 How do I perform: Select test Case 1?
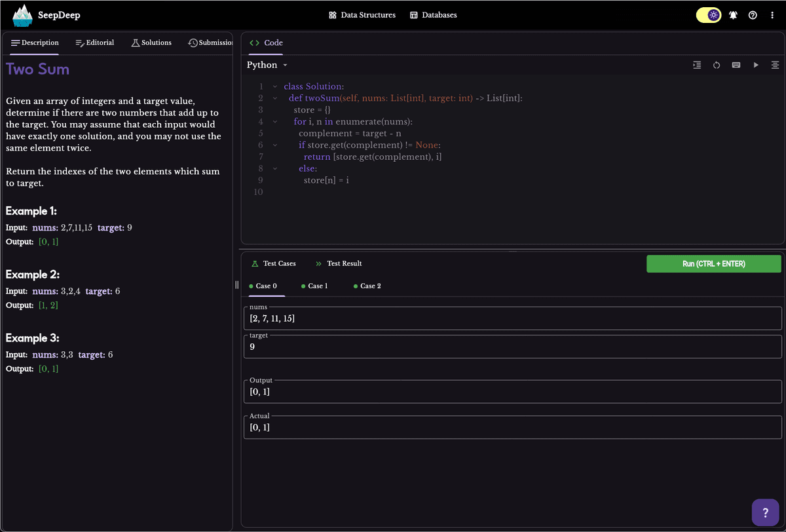click(314, 286)
